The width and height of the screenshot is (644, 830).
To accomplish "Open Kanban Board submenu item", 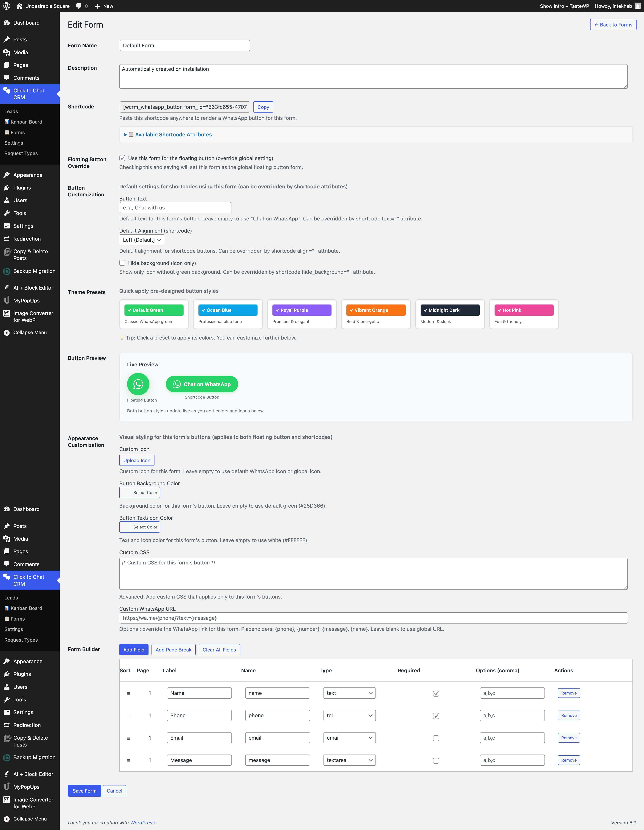I will tap(26, 122).
